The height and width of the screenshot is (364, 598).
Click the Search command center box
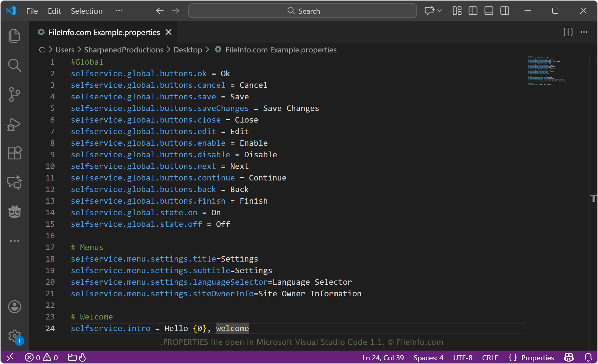tap(302, 11)
